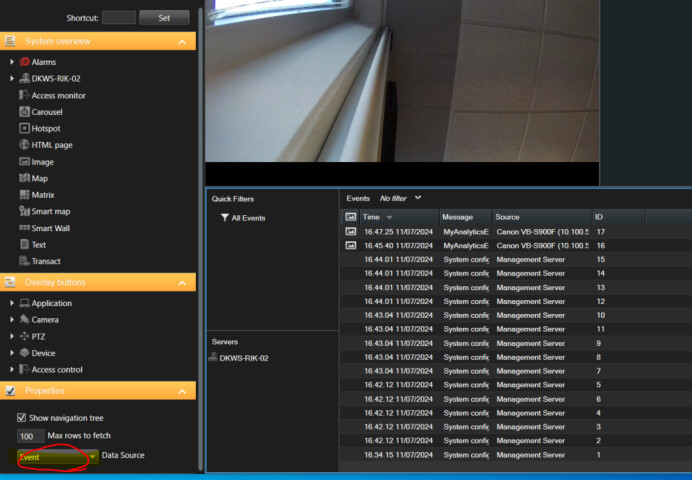This screenshot has height=480, width=692.
Task: Choose the HTML page item icon
Action: tap(24, 145)
